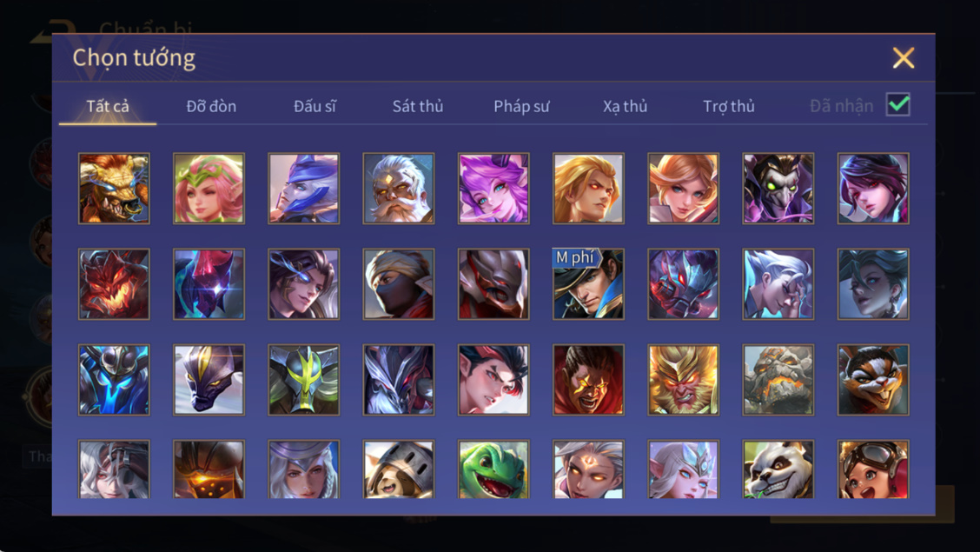
Task: Close the 'Chọn tướng' dialog
Action: 904,57
